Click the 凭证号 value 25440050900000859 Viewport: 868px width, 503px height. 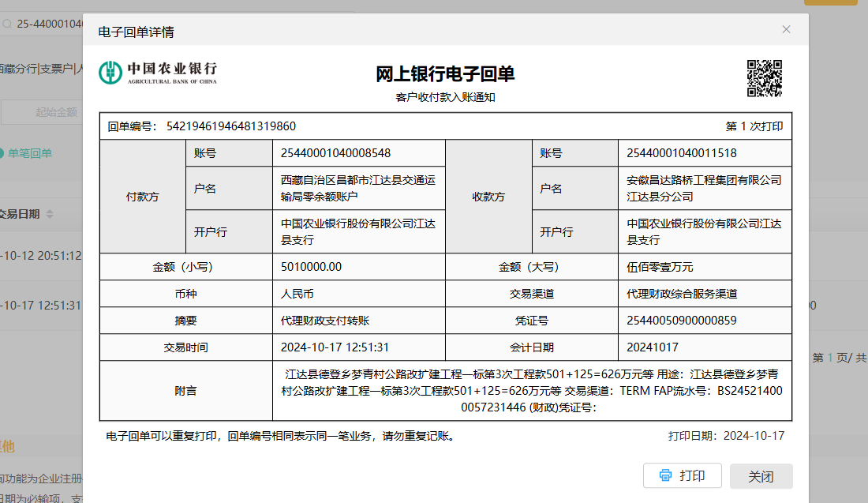click(681, 321)
